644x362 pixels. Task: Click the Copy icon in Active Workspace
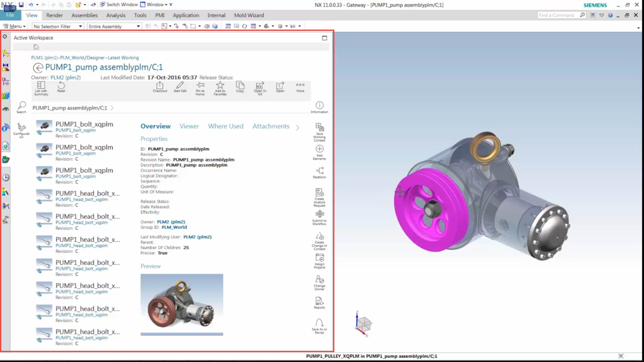[240, 87]
